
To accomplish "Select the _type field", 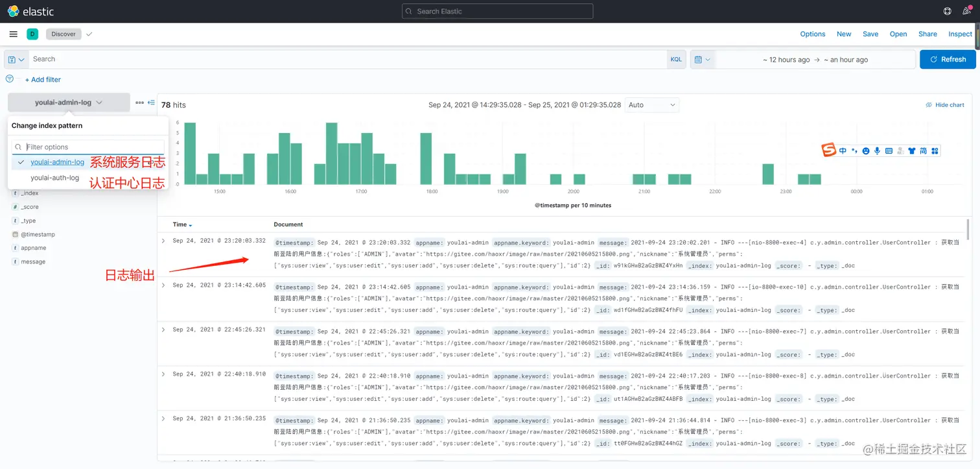I will (29, 221).
